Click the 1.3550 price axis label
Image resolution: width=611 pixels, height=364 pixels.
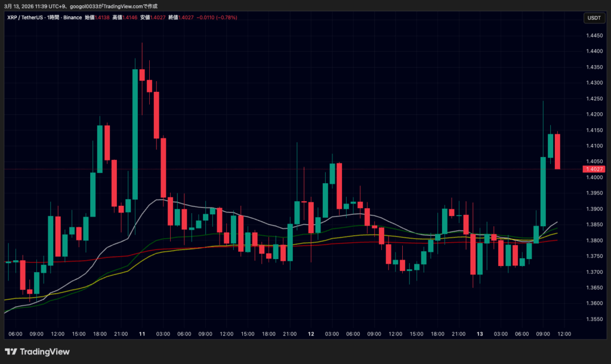593,319
